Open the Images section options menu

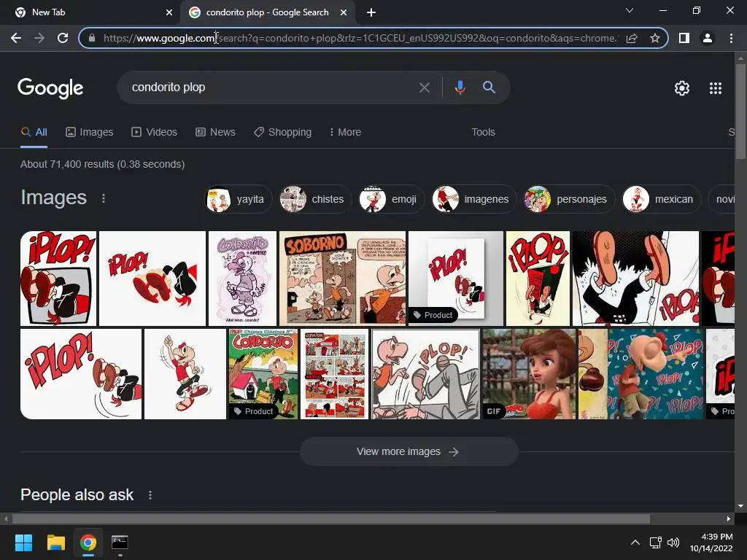point(104,198)
